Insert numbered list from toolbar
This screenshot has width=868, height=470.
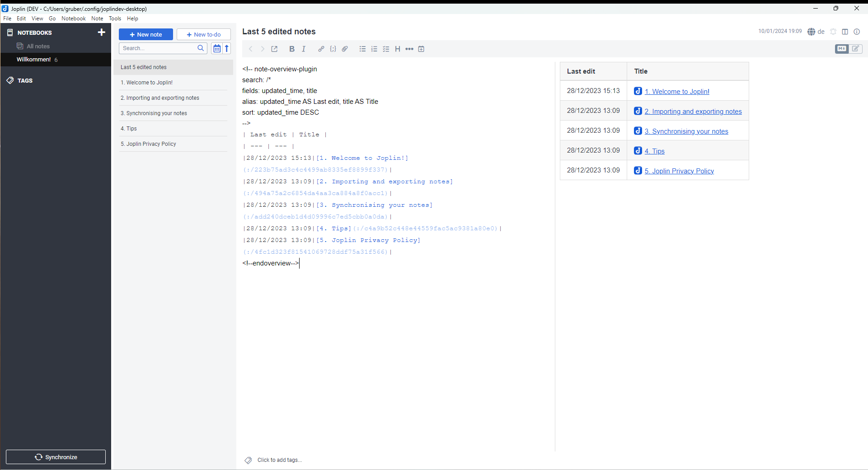tap(374, 49)
